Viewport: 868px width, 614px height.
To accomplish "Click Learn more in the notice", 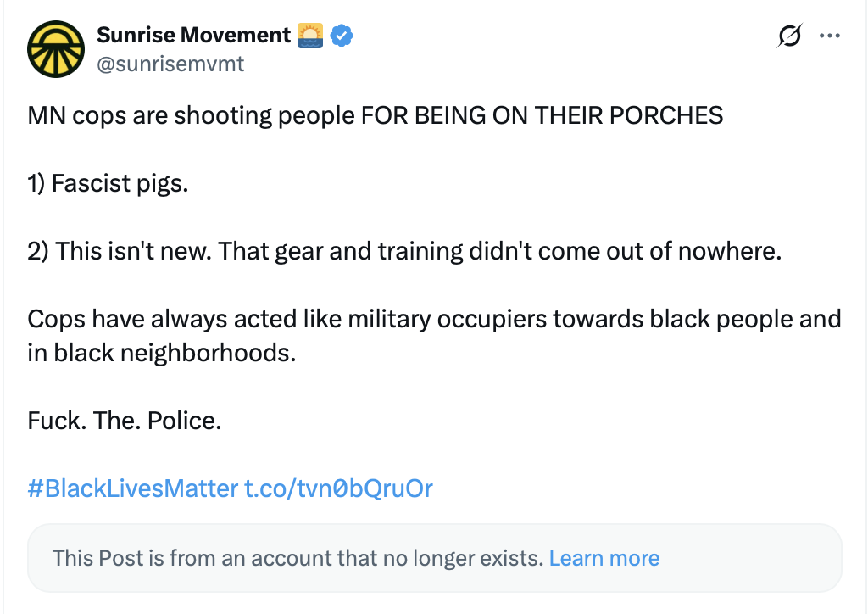I will pyautogui.click(x=604, y=558).
